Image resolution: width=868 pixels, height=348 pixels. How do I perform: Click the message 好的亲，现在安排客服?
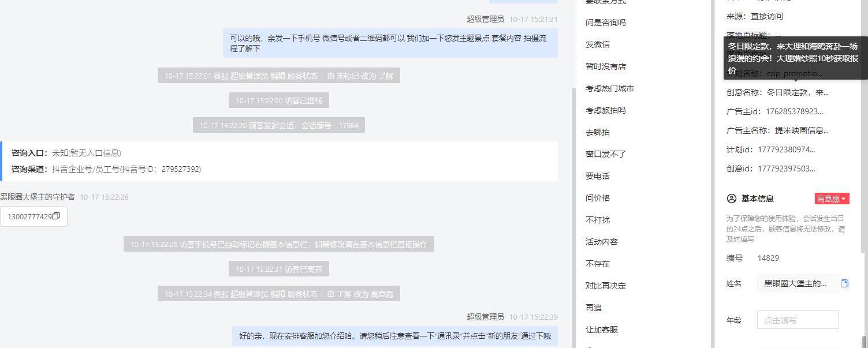pos(394,336)
